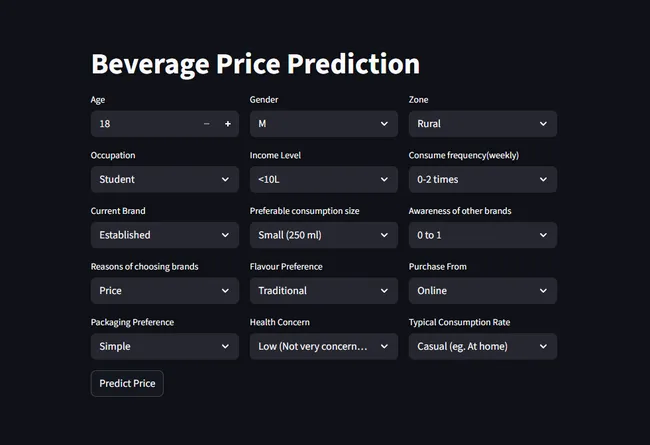Open the Purchase From dropdown
The height and width of the screenshot is (445, 650).
coord(482,291)
